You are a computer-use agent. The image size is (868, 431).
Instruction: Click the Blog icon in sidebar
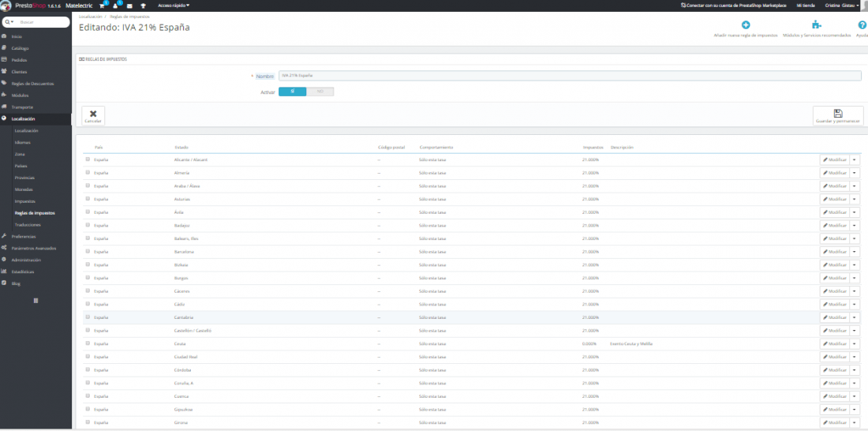(x=4, y=283)
